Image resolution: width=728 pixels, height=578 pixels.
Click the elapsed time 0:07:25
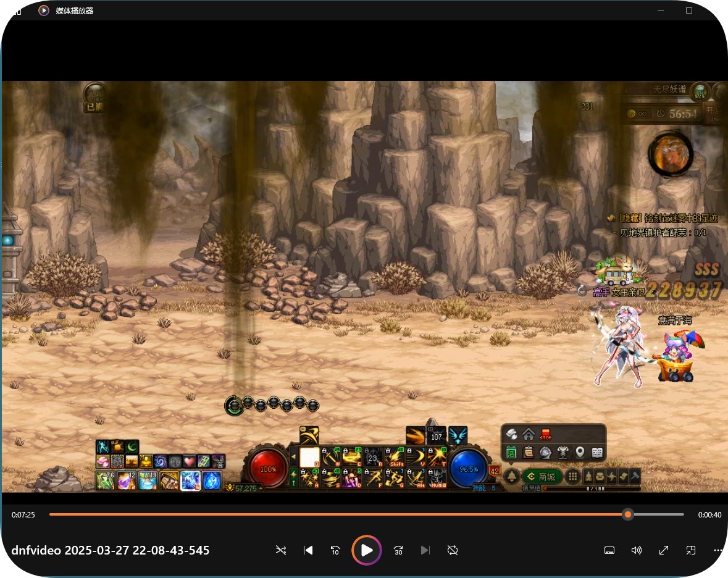pos(23,514)
